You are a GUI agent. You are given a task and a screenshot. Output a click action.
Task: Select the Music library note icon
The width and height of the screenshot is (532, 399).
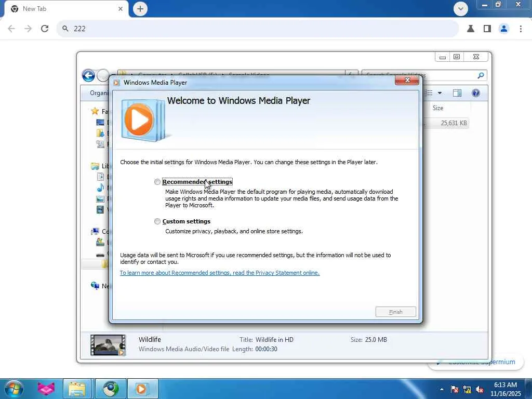[100, 188]
